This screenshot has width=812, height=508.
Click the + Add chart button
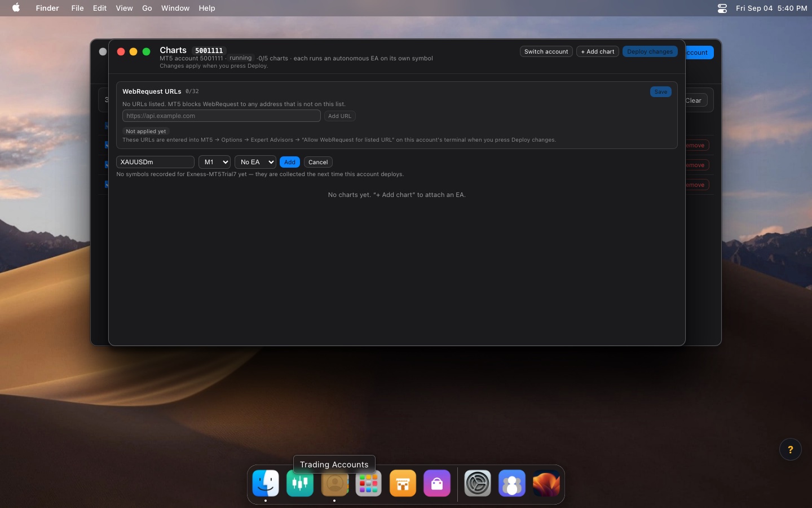click(x=598, y=51)
